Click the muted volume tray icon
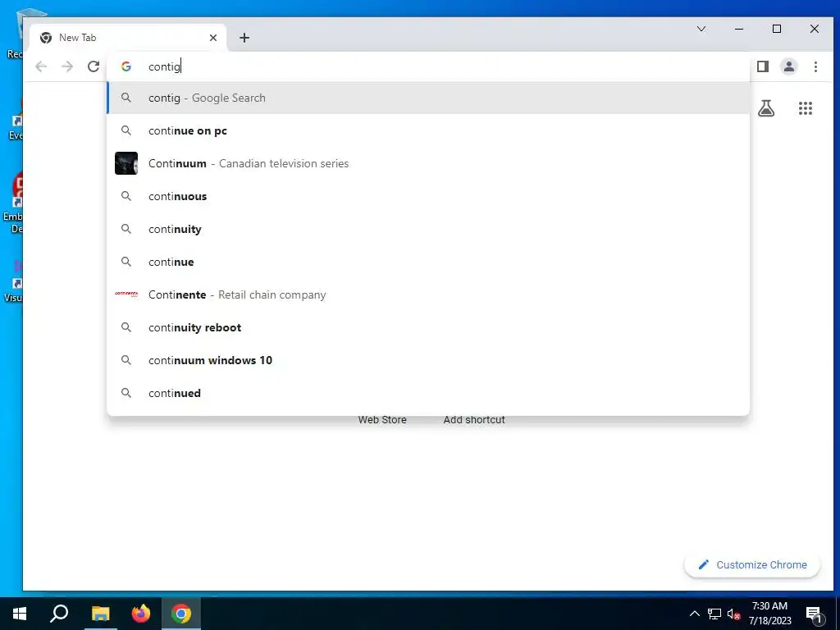The height and width of the screenshot is (630, 840). coord(733,614)
